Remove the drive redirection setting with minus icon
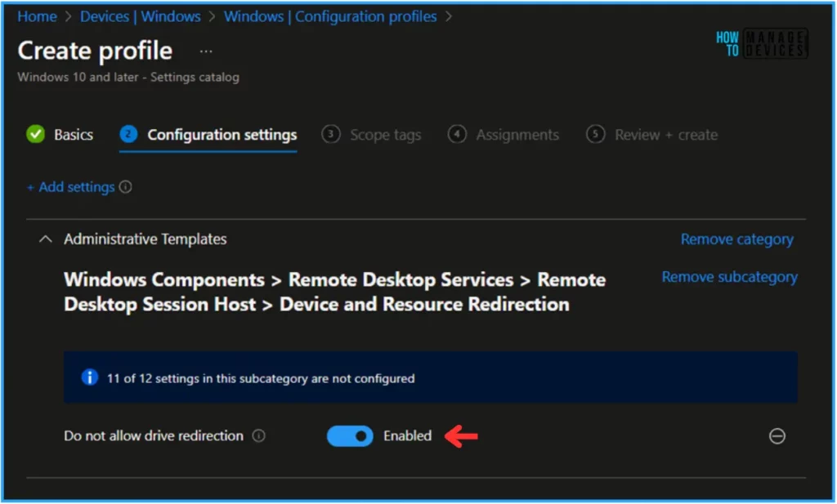The height and width of the screenshot is (504, 837). (x=777, y=436)
